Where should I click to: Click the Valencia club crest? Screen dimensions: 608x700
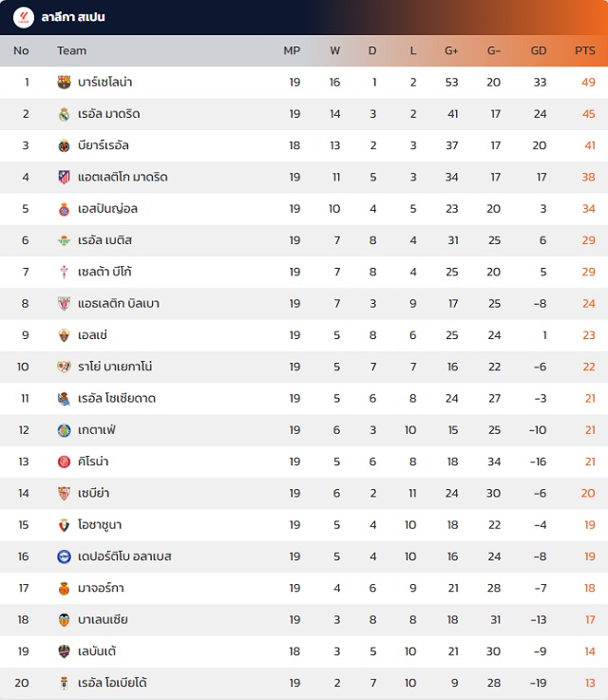(64, 619)
